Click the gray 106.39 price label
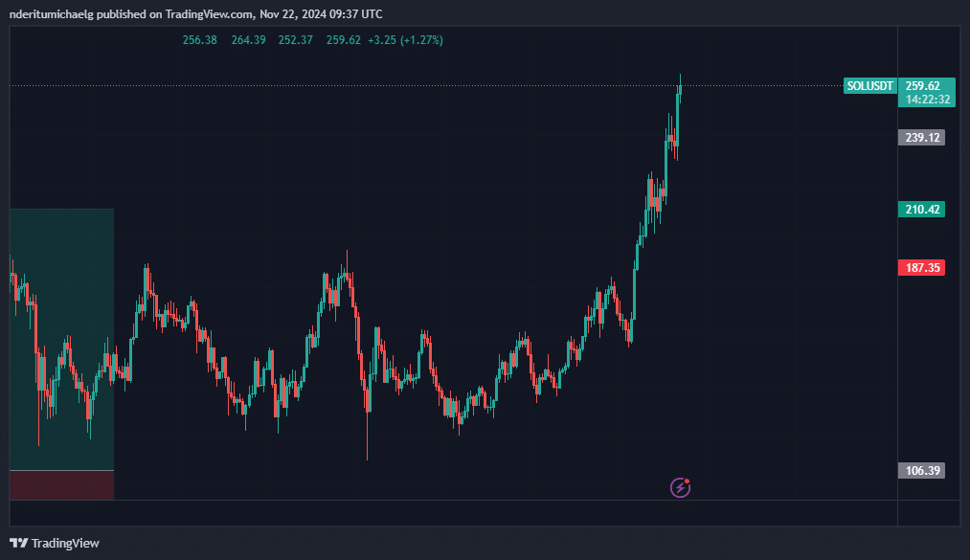 click(x=922, y=470)
